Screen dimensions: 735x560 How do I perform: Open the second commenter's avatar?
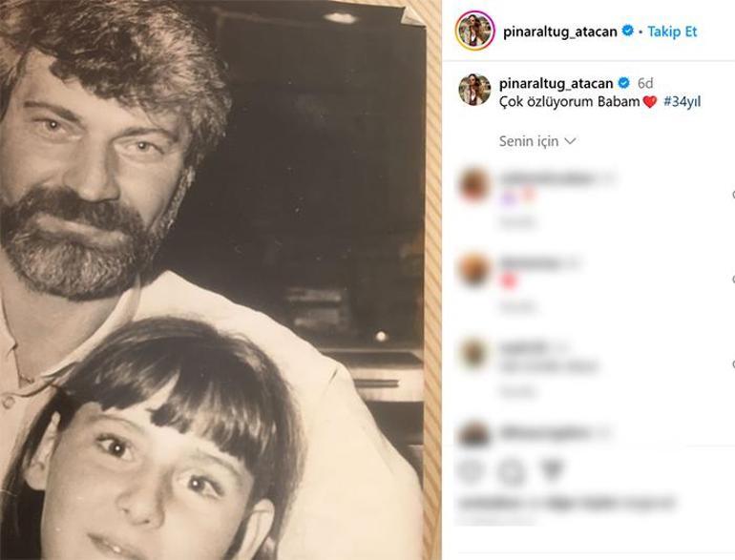(x=474, y=268)
